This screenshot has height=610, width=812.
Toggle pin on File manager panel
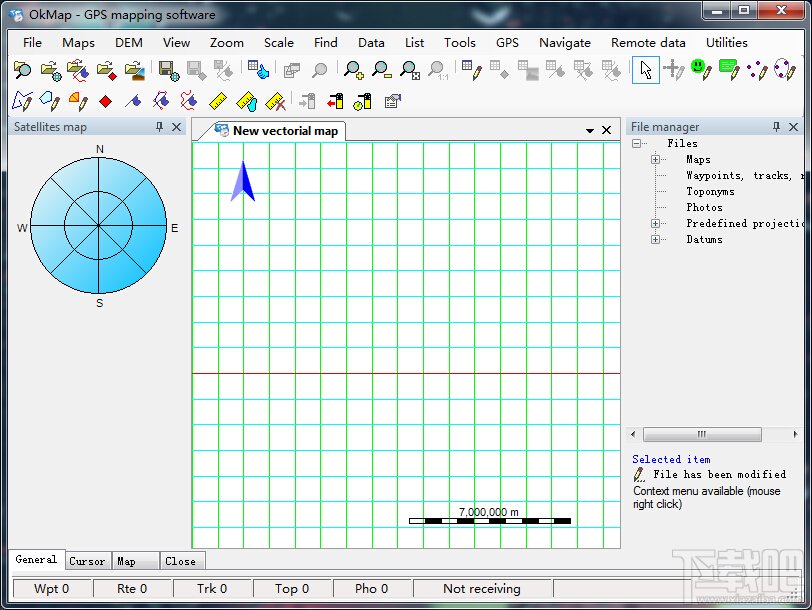point(777,127)
